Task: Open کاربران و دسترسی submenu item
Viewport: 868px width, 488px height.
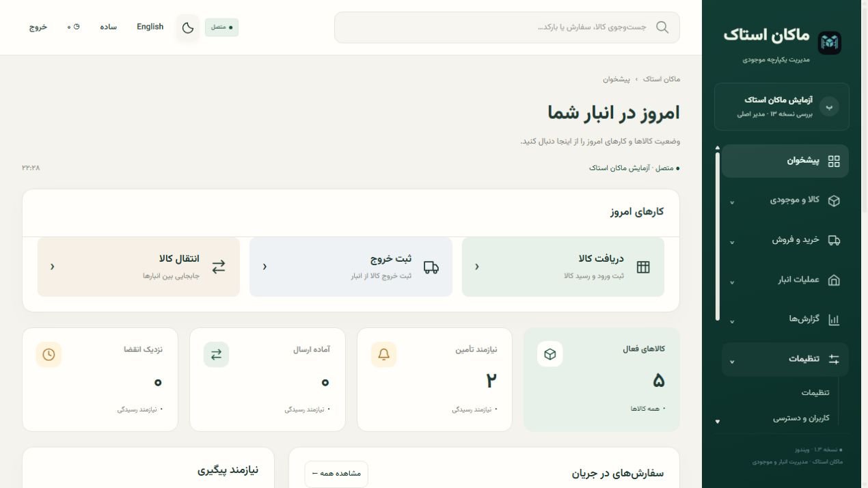Action: pos(801,418)
